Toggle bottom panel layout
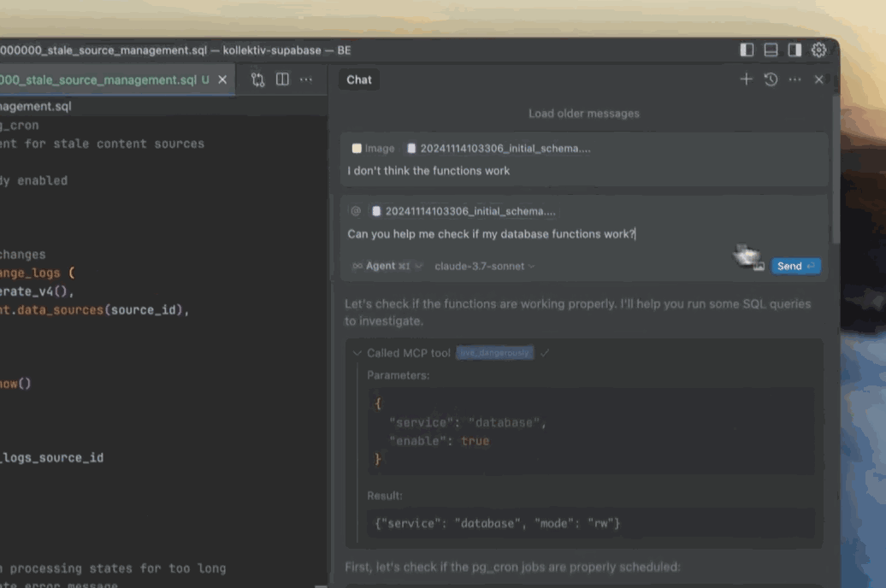The height and width of the screenshot is (588, 886). pyautogui.click(x=771, y=50)
